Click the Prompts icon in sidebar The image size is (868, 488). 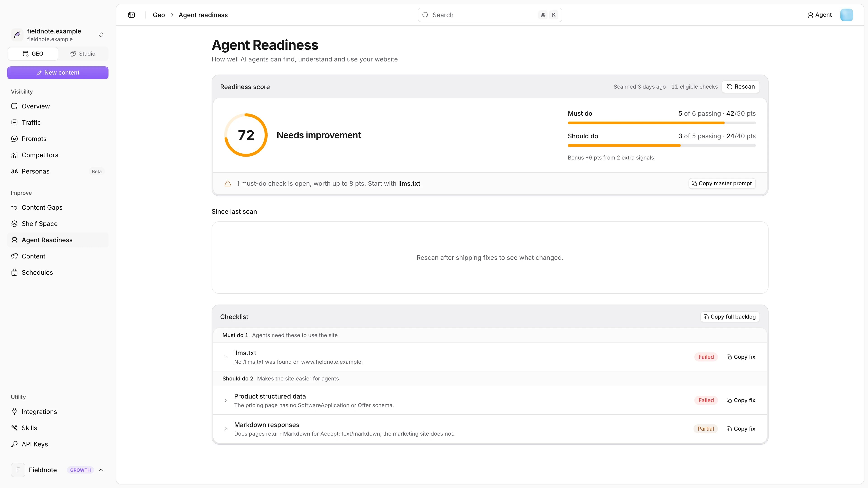click(x=14, y=139)
